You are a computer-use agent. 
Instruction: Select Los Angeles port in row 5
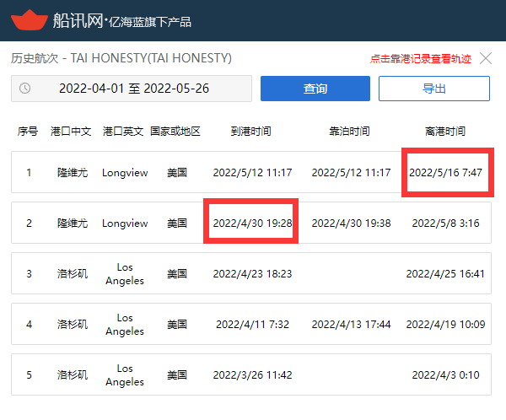pos(125,375)
